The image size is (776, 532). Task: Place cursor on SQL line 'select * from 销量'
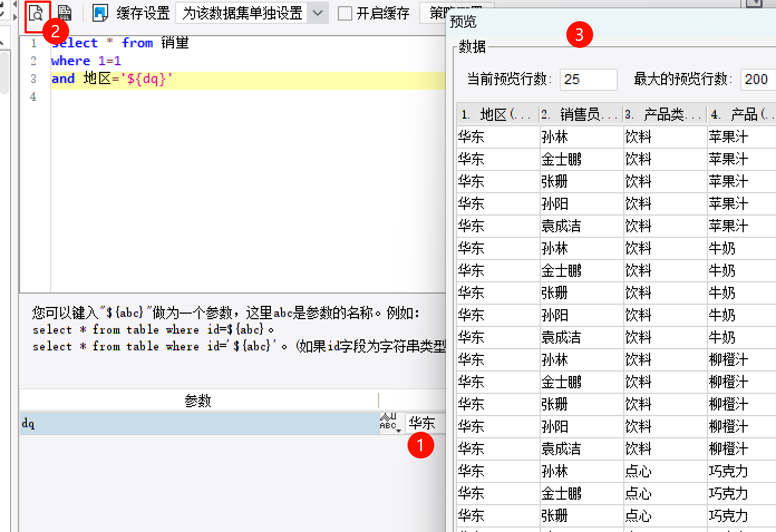pos(120,43)
